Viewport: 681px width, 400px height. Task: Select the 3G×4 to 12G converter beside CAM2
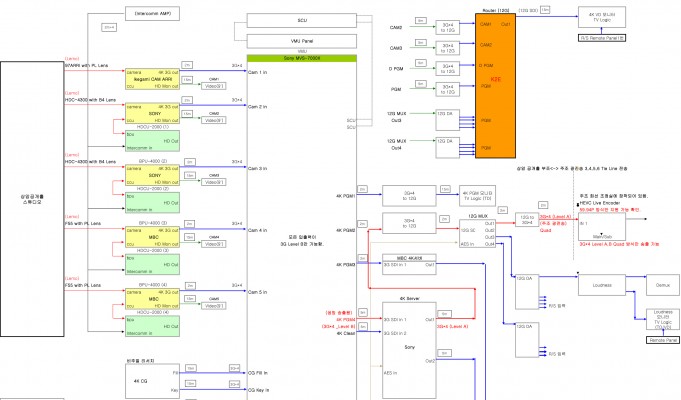pos(448,27)
